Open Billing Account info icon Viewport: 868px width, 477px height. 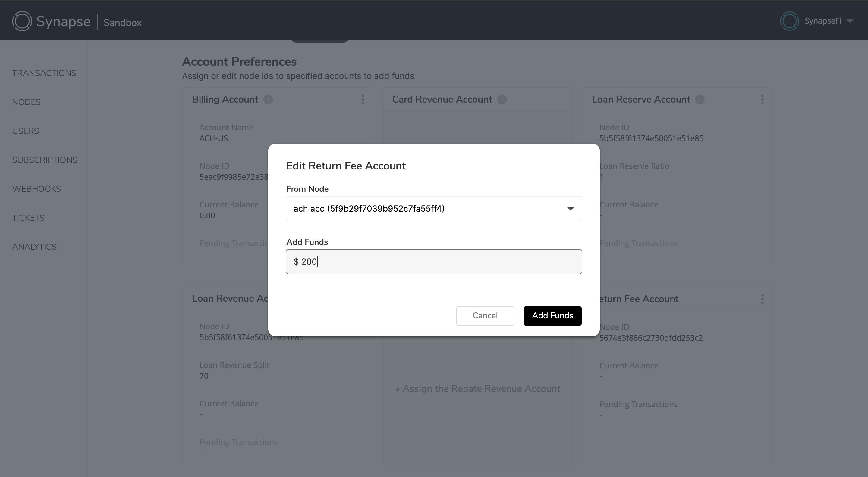point(268,100)
